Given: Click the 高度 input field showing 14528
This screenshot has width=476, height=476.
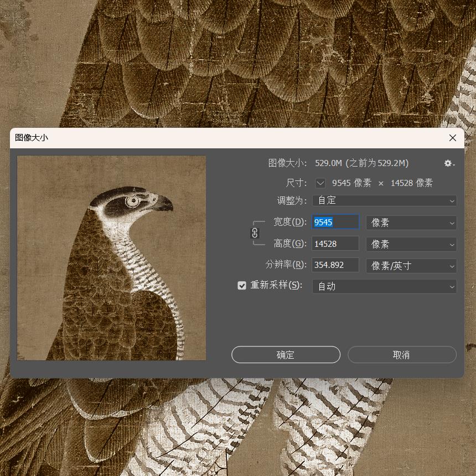Looking at the screenshot, I should 335,244.
